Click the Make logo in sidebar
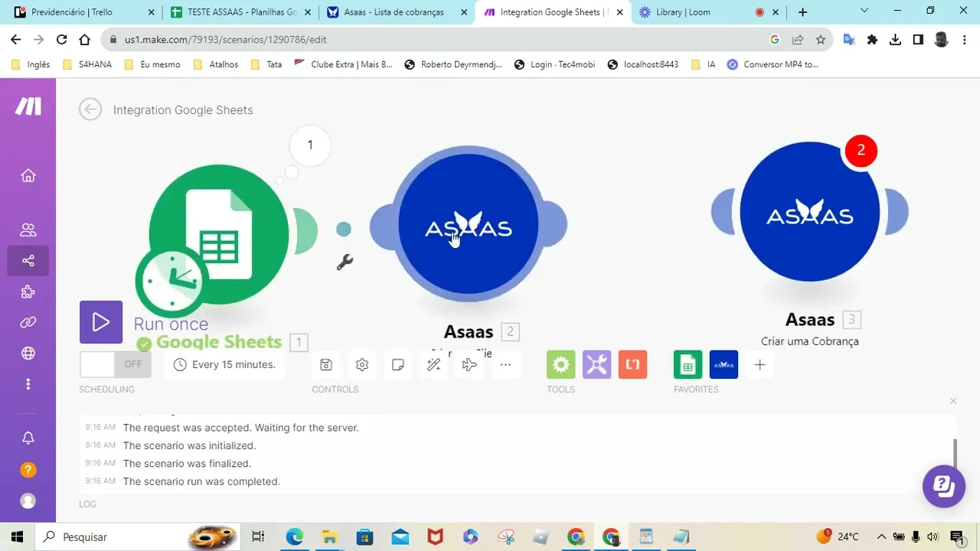 coord(28,106)
